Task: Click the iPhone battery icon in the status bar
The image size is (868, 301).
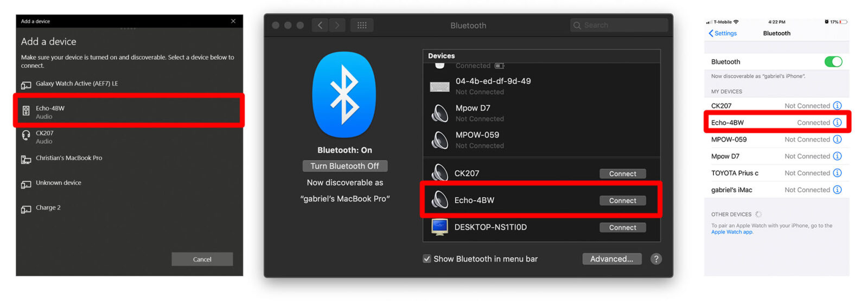Action: (844, 22)
